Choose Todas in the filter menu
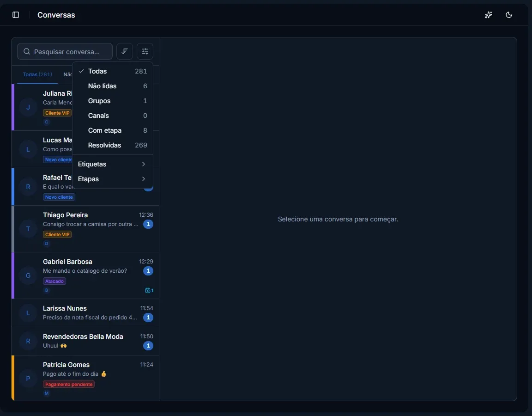 coord(113,71)
